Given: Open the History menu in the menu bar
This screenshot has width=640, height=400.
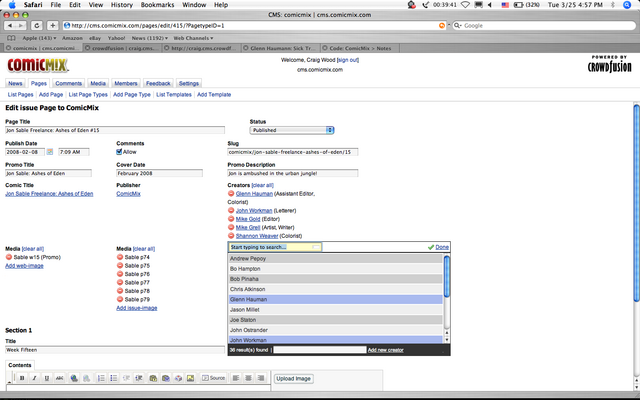Looking at the screenshot, I should pos(122,5).
